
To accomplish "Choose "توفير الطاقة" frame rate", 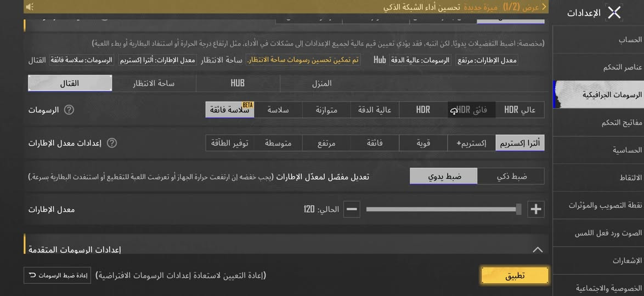I will (x=230, y=143).
